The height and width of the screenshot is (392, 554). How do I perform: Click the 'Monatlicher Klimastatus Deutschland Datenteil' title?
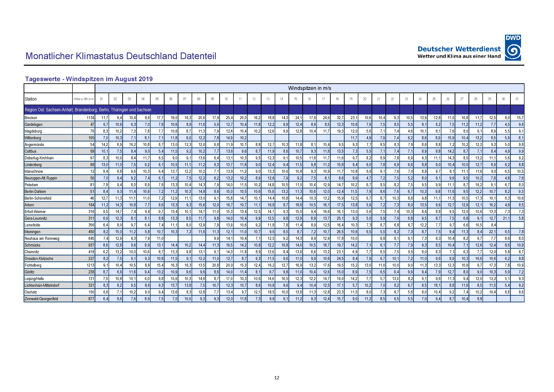click(121, 56)
